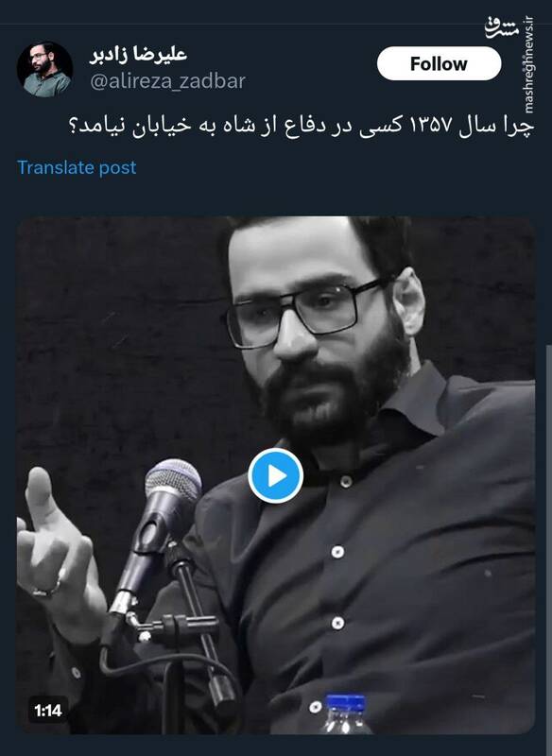
Task: Click the display name علیرضا زادبر
Action: [138, 55]
